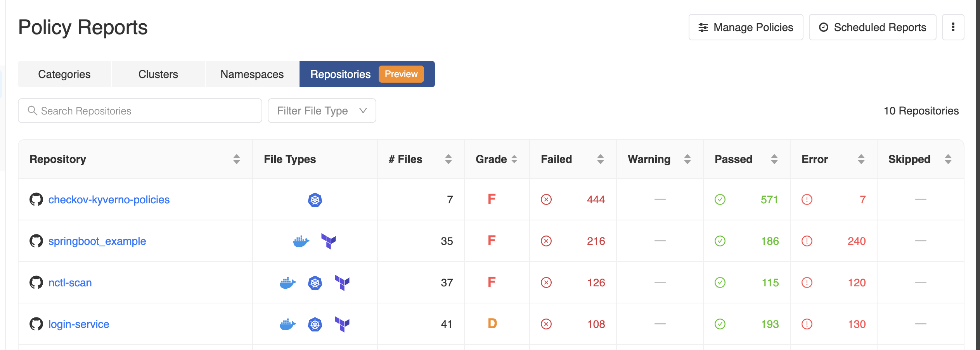Viewport: 980px width, 350px height.
Task: Click the Terraform icon in nctl-scan row
Action: coord(342,283)
